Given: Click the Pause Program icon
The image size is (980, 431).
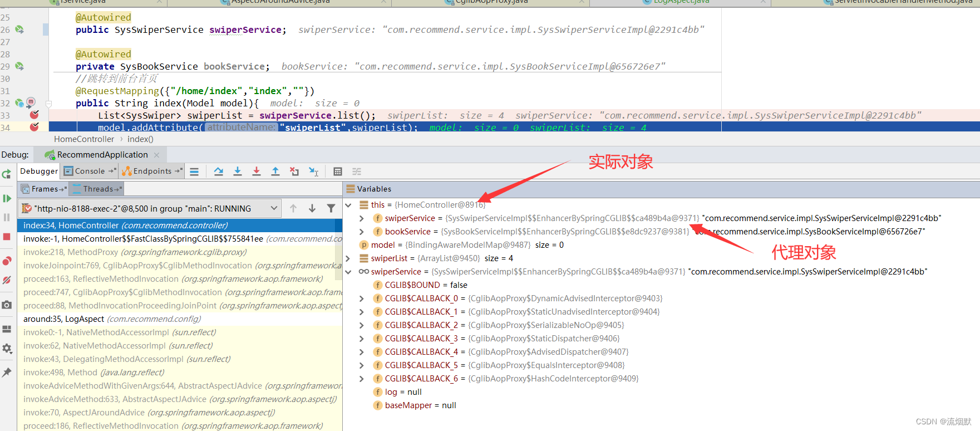Looking at the screenshot, I should coord(7,217).
